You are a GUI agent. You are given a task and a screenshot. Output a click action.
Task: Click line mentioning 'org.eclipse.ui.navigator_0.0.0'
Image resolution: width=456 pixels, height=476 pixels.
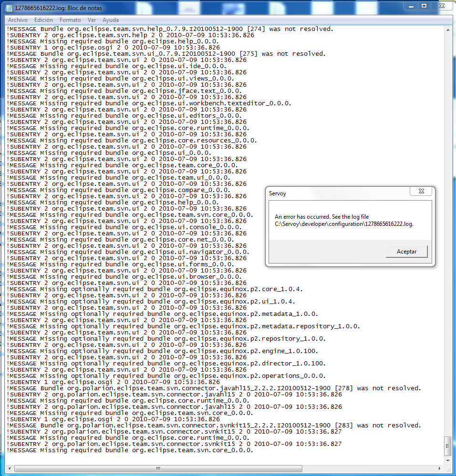point(128,252)
